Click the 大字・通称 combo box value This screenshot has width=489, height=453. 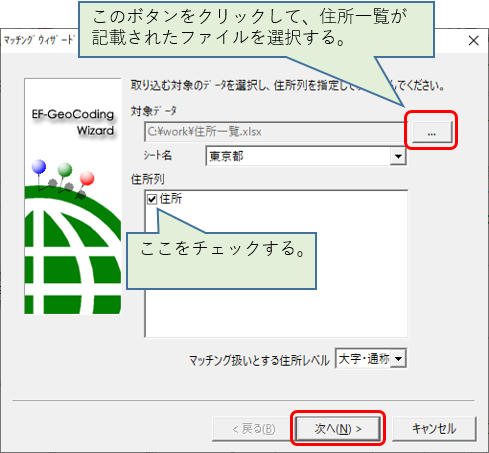click(364, 359)
